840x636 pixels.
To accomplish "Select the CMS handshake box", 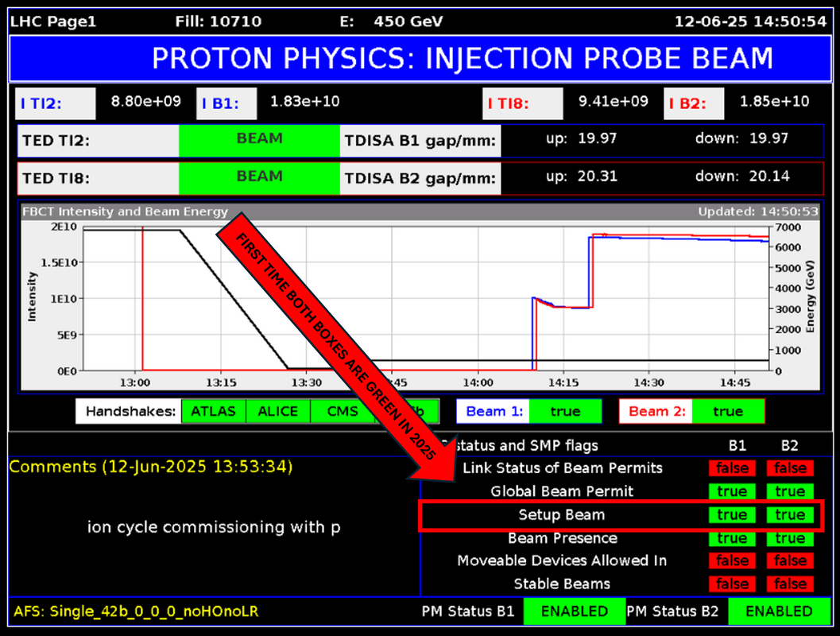I will (x=343, y=412).
